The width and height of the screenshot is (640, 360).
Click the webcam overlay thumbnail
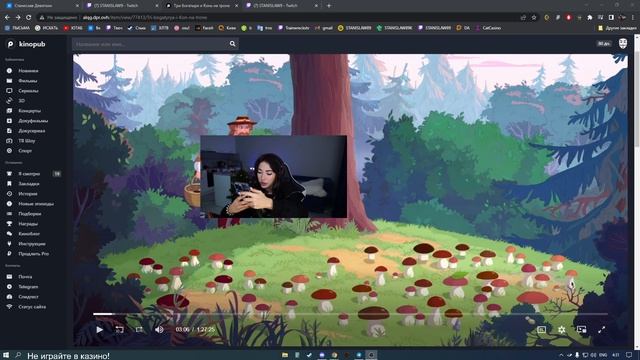[273, 177]
